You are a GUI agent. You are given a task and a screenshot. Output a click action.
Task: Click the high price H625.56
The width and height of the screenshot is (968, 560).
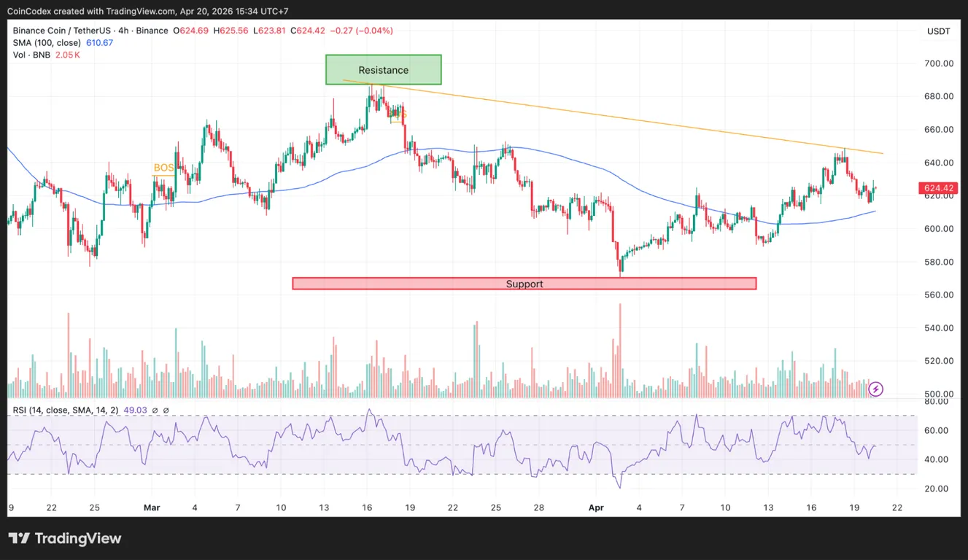(x=231, y=31)
